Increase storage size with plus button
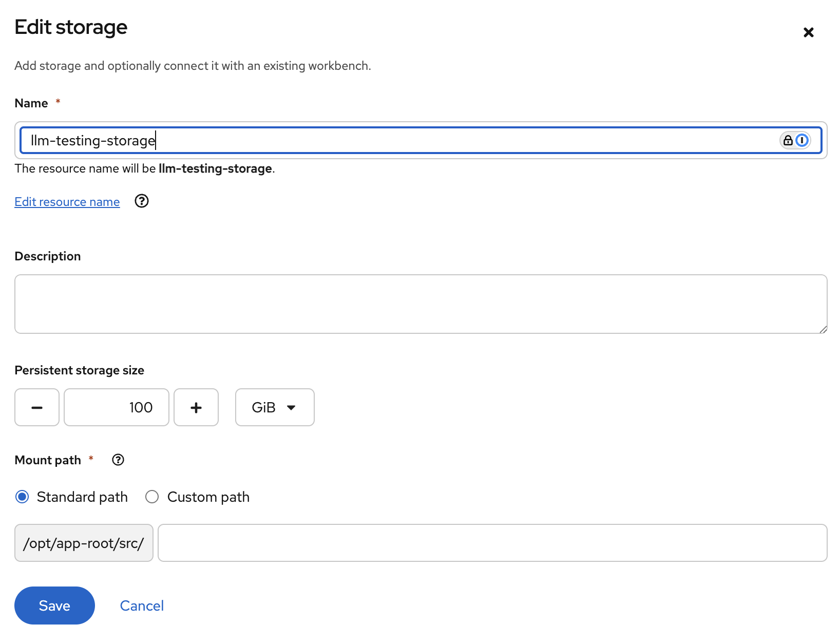The image size is (840, 643). tap(196, 407)
